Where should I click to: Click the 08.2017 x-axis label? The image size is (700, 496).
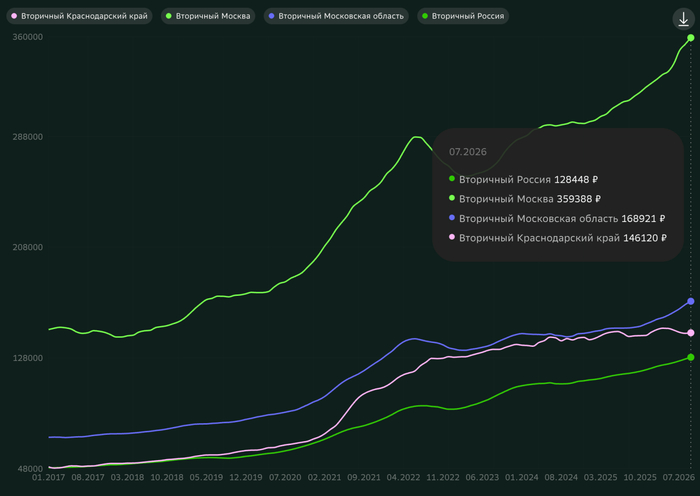point(88,477)
